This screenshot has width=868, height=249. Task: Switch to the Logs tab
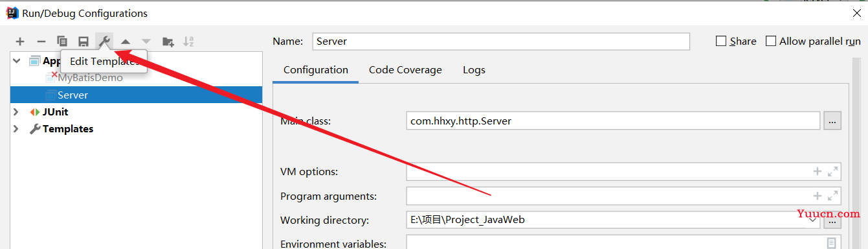[474, 70]
